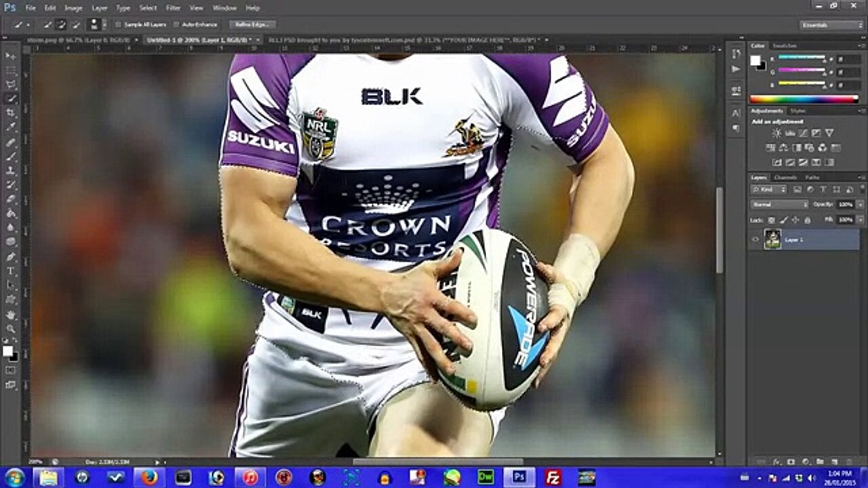868x488 pixels.
Task: Enable the Auto-Enhance checkbox
Action: (176, 24)
